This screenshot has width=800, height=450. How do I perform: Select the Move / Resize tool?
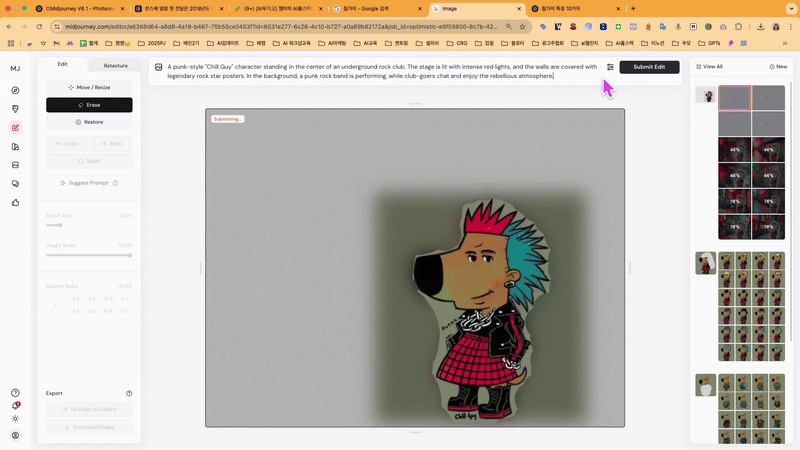89,87
